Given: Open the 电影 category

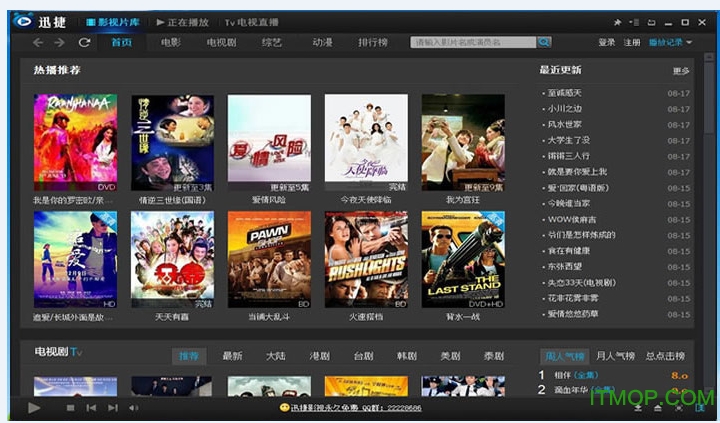Looking at the screenshot, I should [x=171, y=42].
